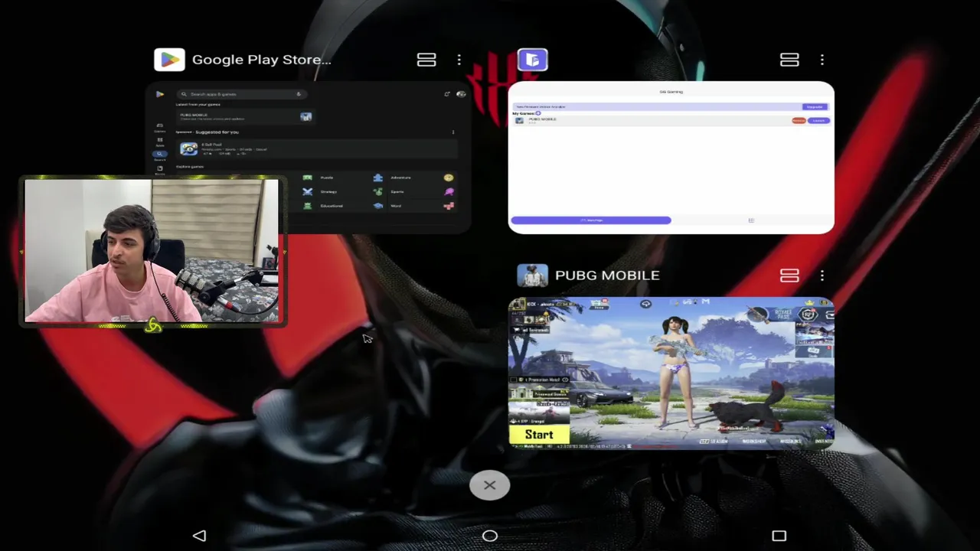
Task: Tap the Android back navigation button
Action: point(199,536)
